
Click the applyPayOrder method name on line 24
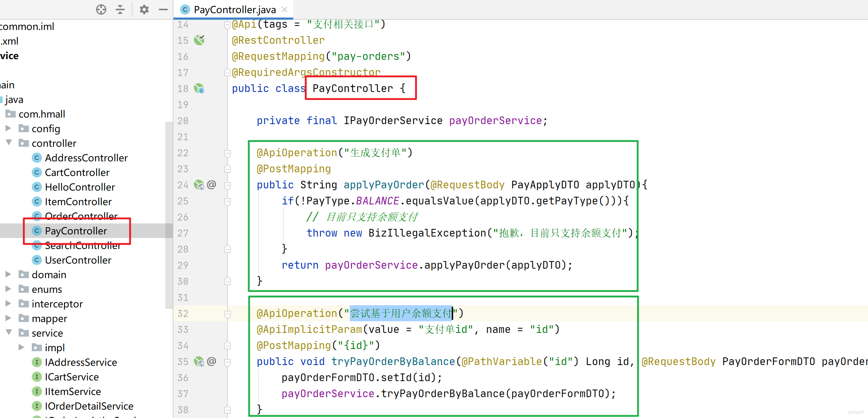[384, 185]
